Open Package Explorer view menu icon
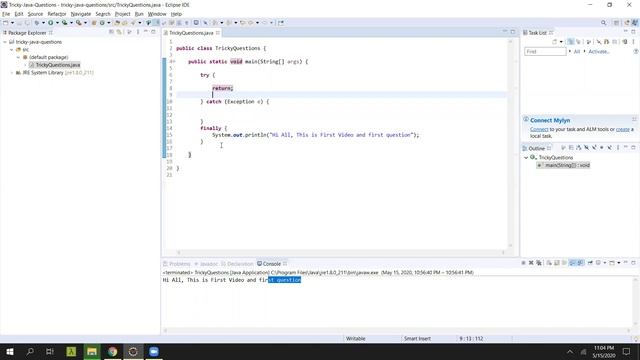 click(138, 32)
